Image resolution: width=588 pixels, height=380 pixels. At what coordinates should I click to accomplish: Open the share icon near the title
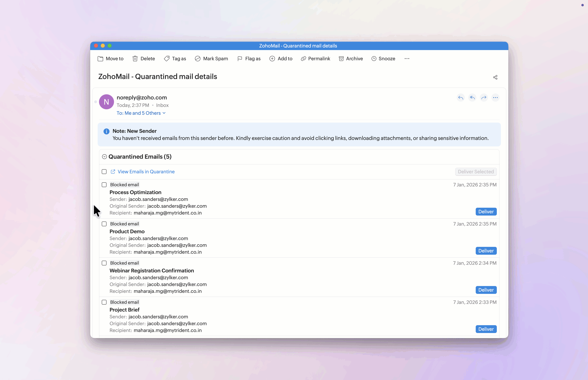tap(495, 77)
